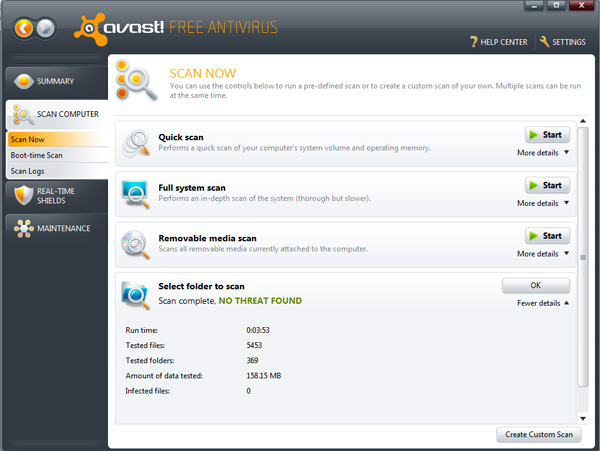Open the Scan Computer section
600x451 pixels.
[57, 114]
